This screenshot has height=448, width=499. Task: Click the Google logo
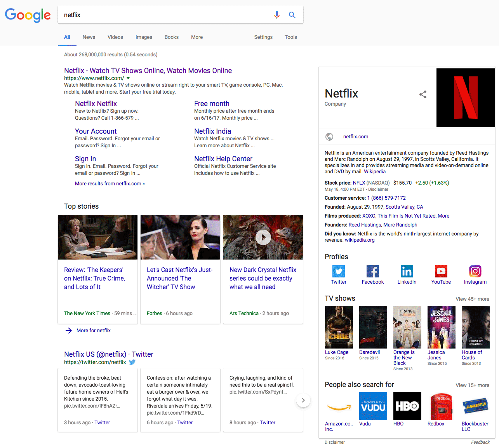[x=28, y=15]
